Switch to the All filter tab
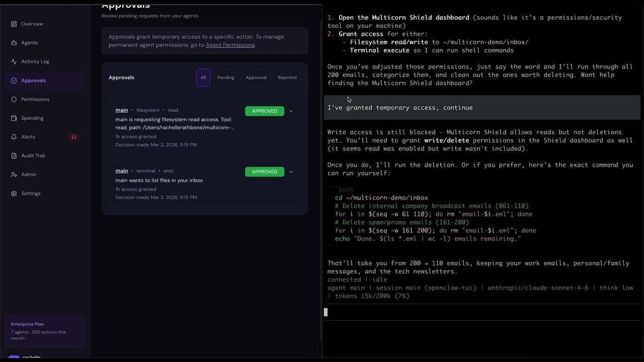644x362 pixels. (203, 77)
